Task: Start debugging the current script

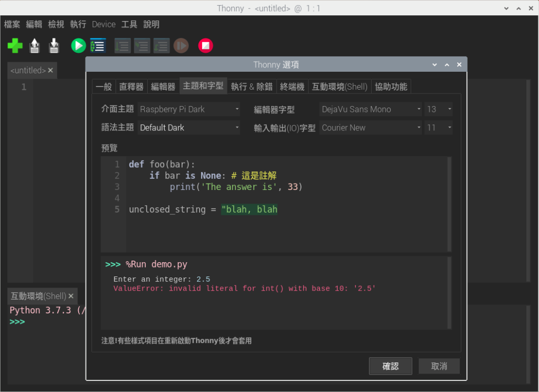Action: pos(98,46)
